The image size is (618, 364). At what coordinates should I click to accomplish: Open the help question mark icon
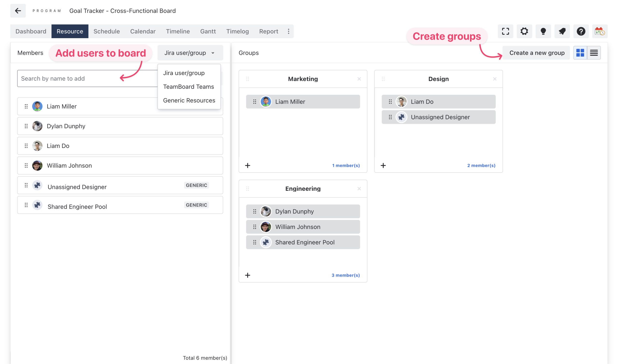click(581, 31)
